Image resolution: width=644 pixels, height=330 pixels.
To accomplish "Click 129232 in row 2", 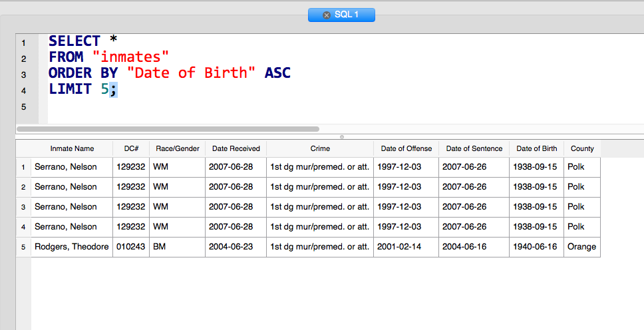I will pyautogui.click(x=130, y=186).
